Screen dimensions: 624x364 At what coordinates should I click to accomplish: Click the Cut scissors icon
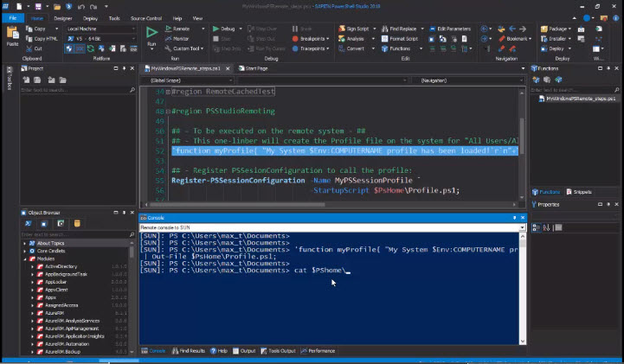click(29, 48)
